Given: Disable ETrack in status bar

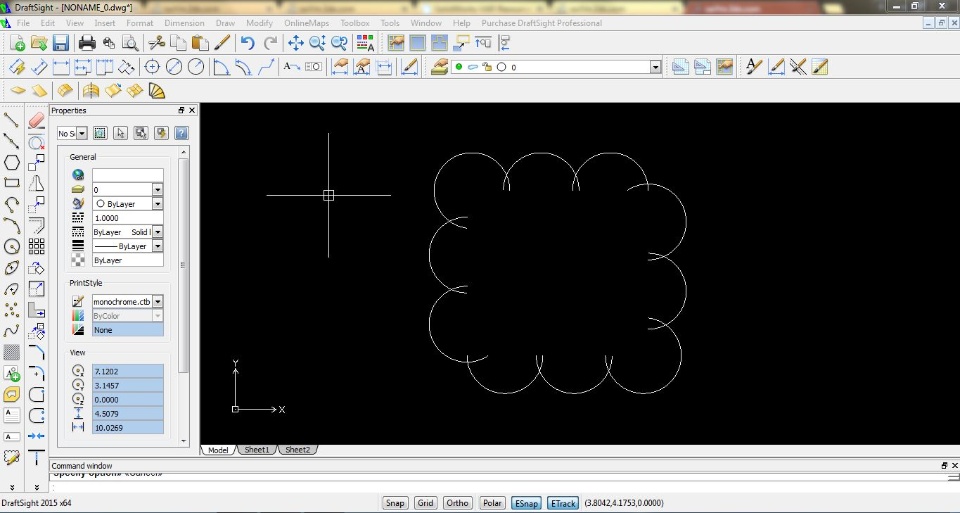Looking at the screenshot, I should tap(563, 503).
